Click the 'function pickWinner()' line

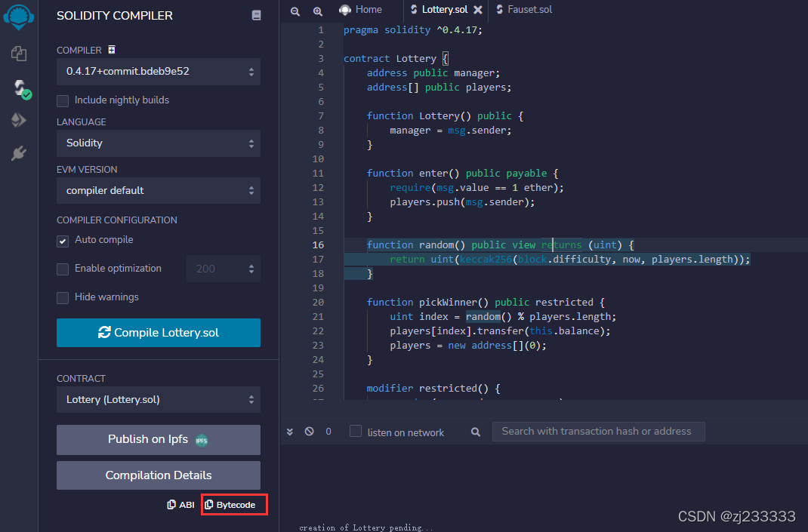click(x=486, y=303)
